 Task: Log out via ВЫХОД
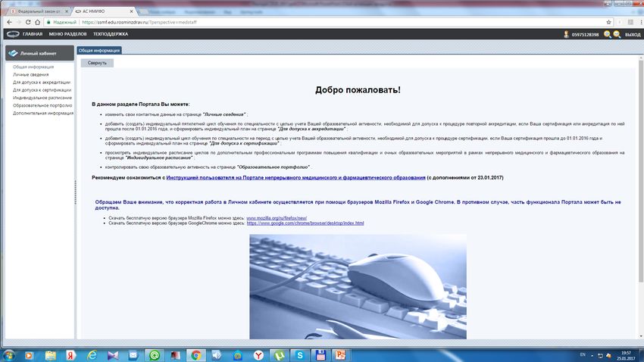tap(633, 35)
